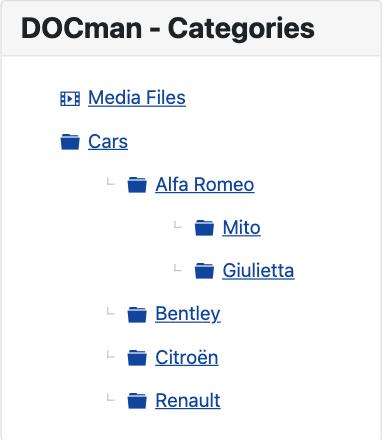Open the Cars category link

point(108,142)
